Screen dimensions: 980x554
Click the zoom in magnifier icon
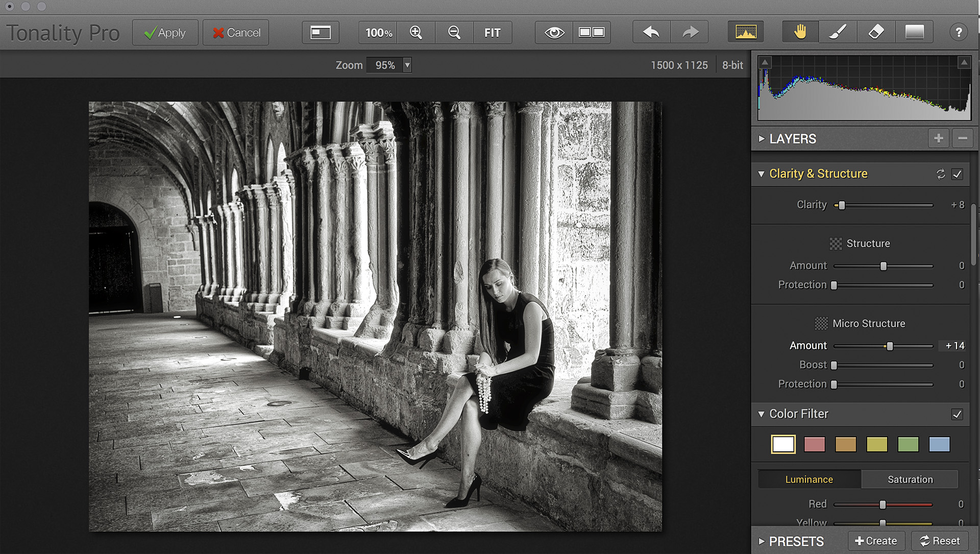click(416, 33)
